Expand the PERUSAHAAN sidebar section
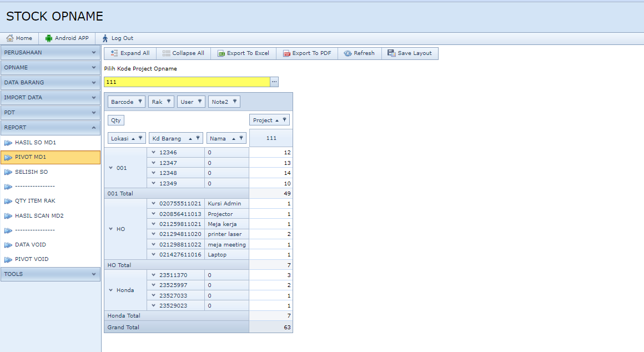This screenshot has height=352, width=644. coord(51,52)
